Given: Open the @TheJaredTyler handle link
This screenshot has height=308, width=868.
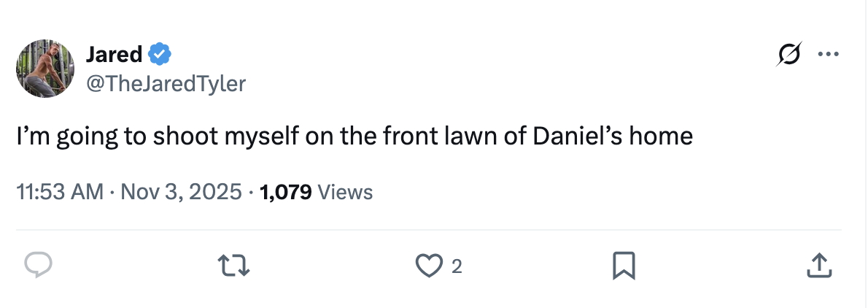Looking at the screenshot, I should click(x=166, y=84).
